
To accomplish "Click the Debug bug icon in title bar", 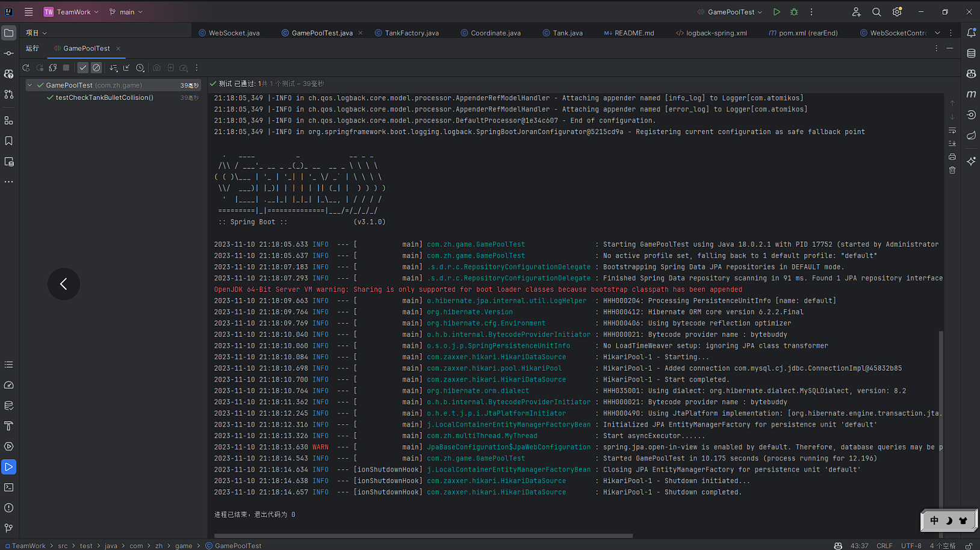I will click(794, 12).
